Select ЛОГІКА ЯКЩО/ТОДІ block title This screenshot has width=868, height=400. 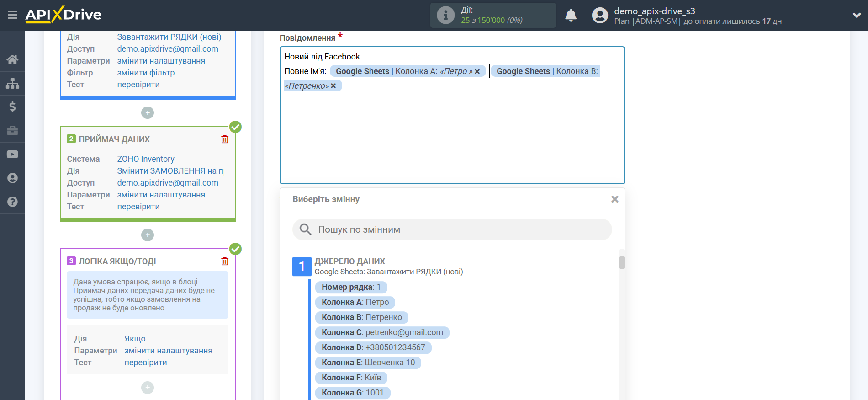pyautogui.click(x=117, y=261)
